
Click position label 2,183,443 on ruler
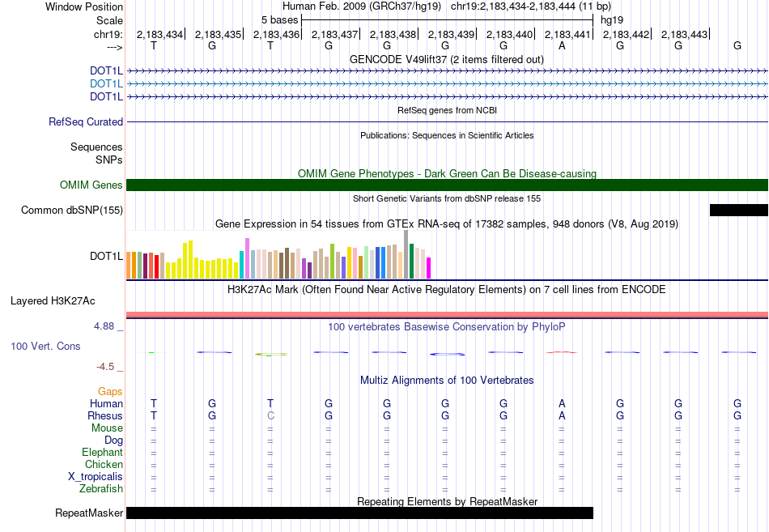[684, 34]
